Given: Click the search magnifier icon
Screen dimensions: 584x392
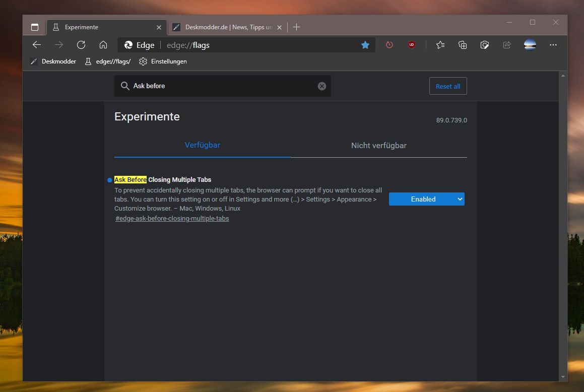Looking at the screenshot, I should 125,86.
